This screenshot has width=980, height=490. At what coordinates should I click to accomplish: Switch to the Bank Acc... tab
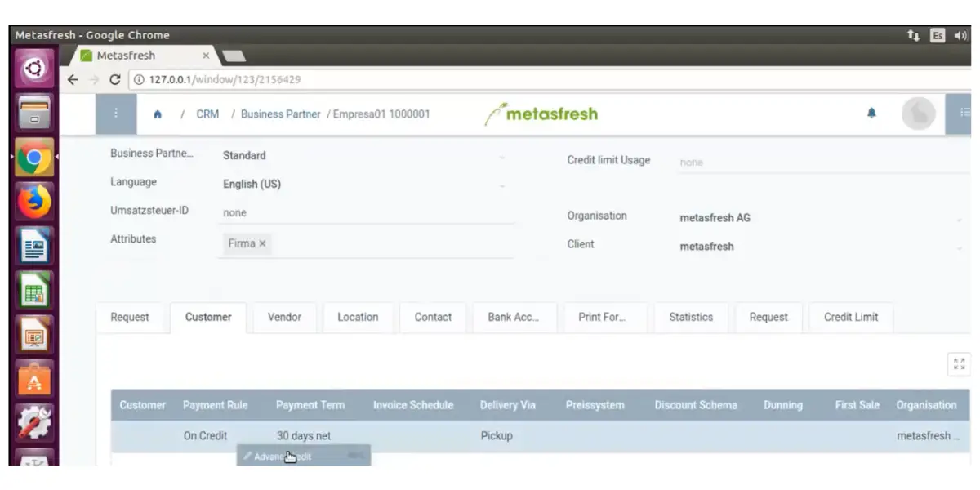pos(514,317)
